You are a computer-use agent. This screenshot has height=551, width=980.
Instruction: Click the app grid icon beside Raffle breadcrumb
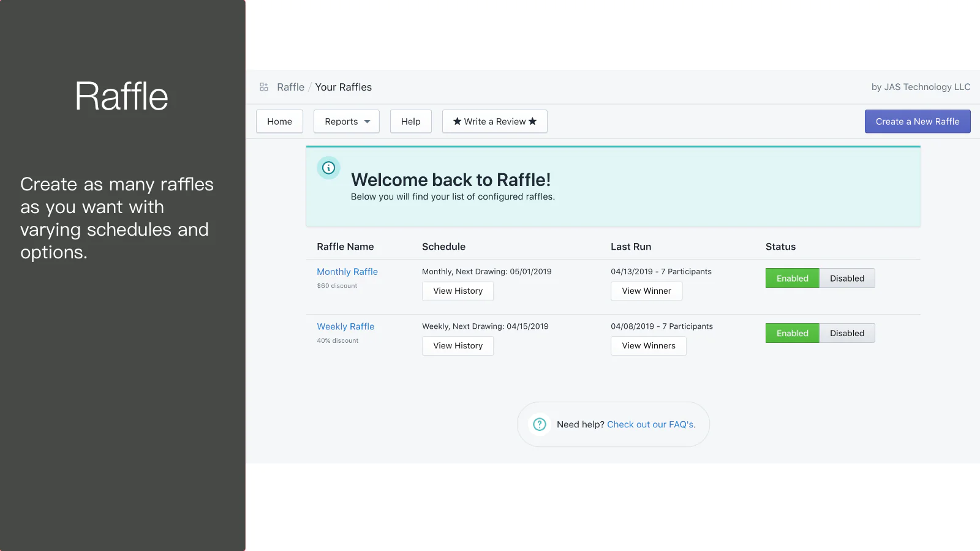click(x=264, y=87)
